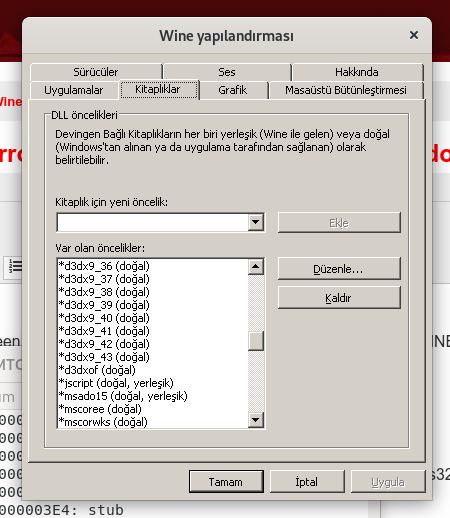Confirm with the Tamam button

click(x=226, y=482)
